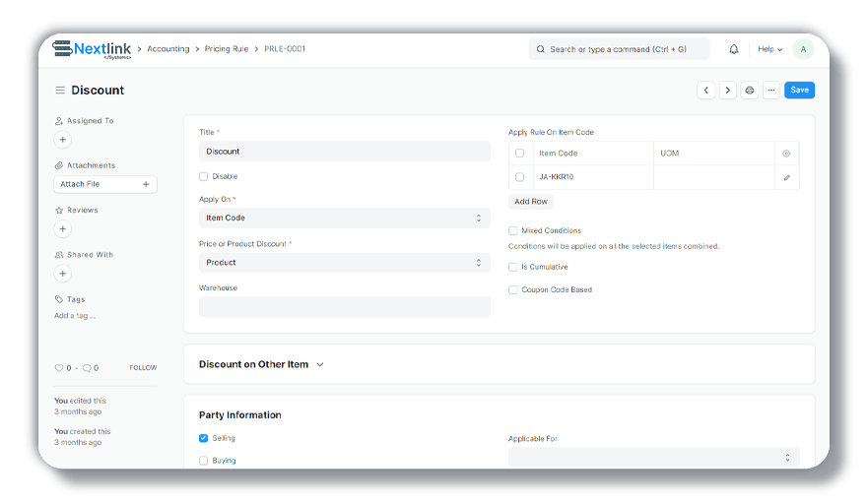This screenshot has width=868, height=503.
Task: Check the Buying checkbox
Action: point(203,461)
